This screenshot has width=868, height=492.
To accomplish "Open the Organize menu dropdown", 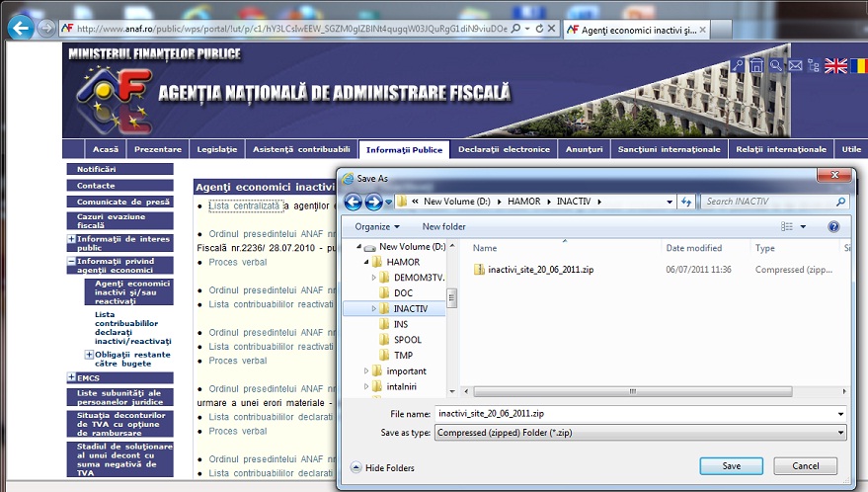I will coord(377,226).
